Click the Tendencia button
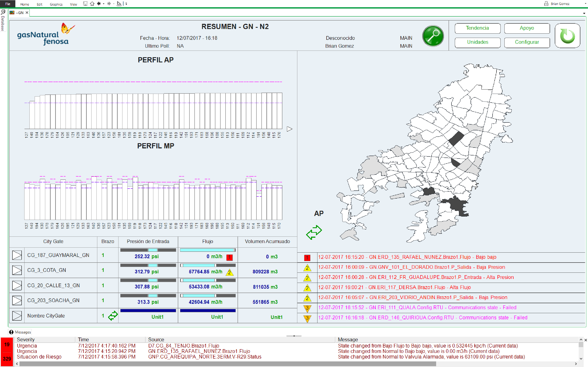The image size is (588, 367). tap(477, 28)
